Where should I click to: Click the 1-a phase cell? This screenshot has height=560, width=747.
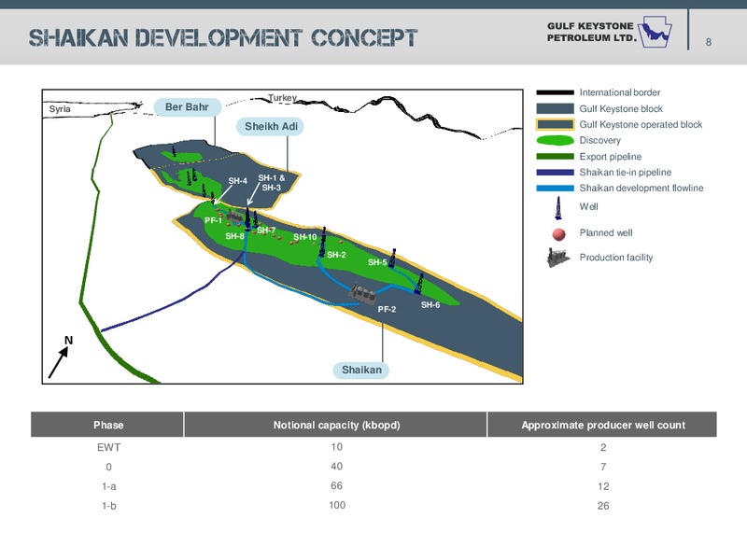[108, 486]
